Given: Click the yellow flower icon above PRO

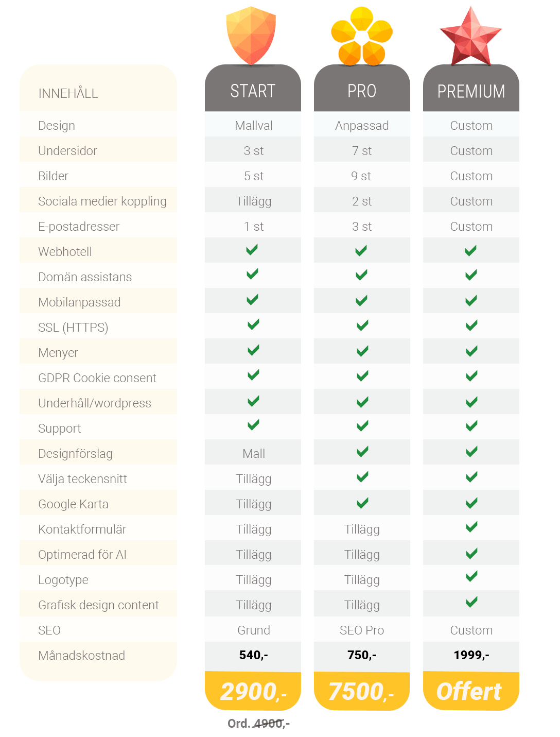Looking at the screenshot, I should (x=362, y=36).
